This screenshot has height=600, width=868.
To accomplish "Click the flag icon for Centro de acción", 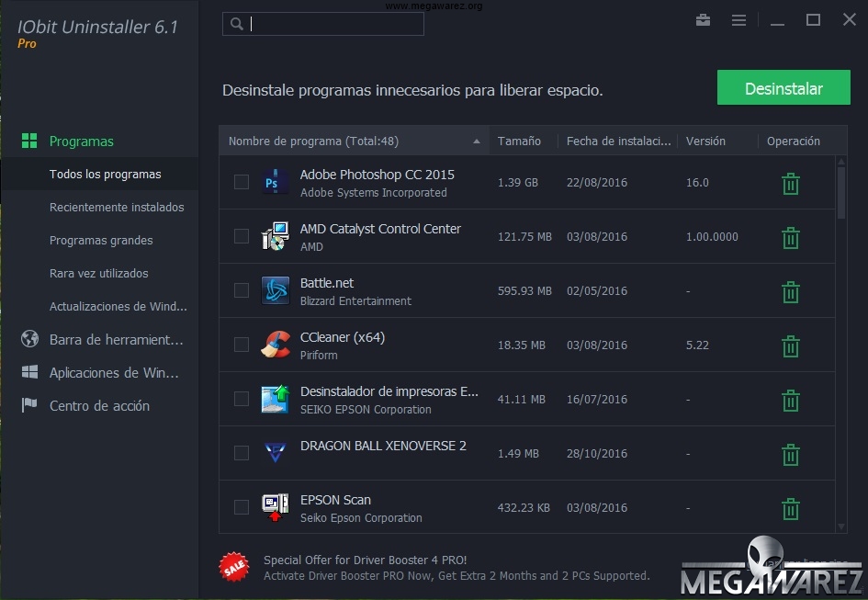I will tap(29, 404).
